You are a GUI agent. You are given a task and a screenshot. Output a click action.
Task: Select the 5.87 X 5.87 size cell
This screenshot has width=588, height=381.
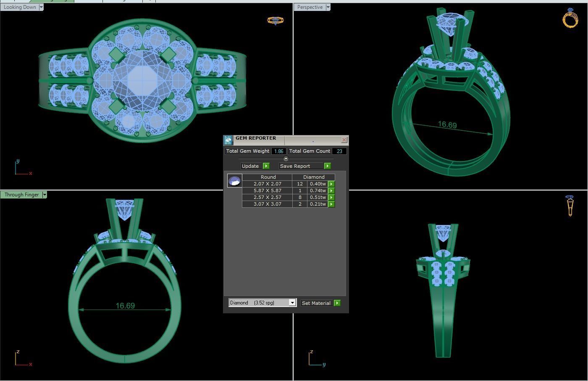pyautogui.click(x=267, y=190)
